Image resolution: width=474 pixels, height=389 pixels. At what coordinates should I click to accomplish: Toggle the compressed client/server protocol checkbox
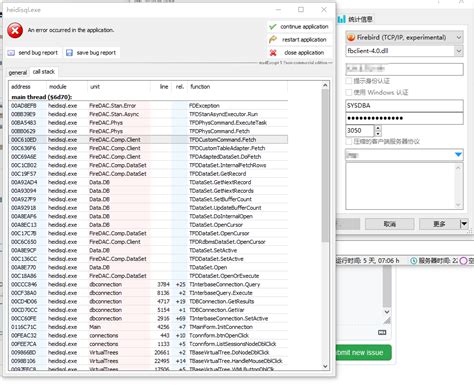[349, 141]
